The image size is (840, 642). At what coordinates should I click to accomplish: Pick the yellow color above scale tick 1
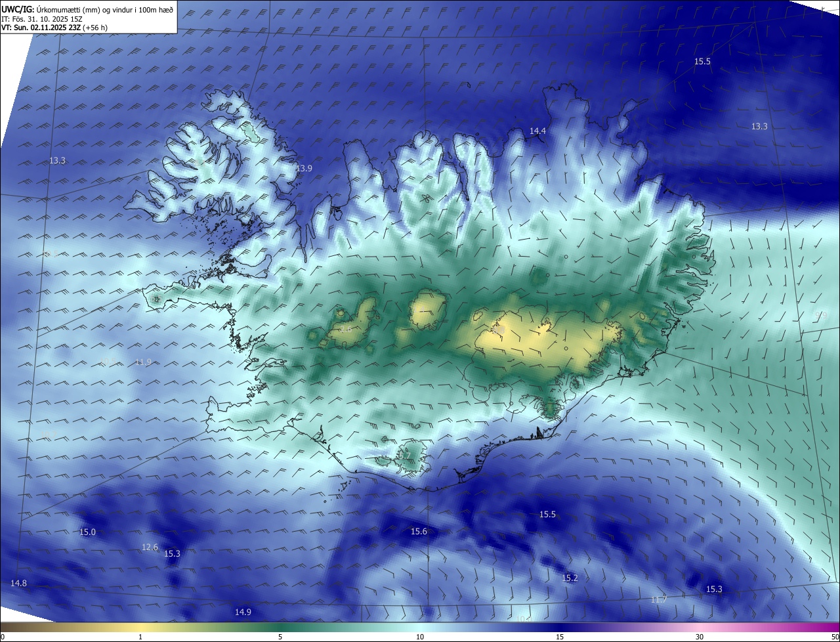pyautogui.click(x=140, y=627)
